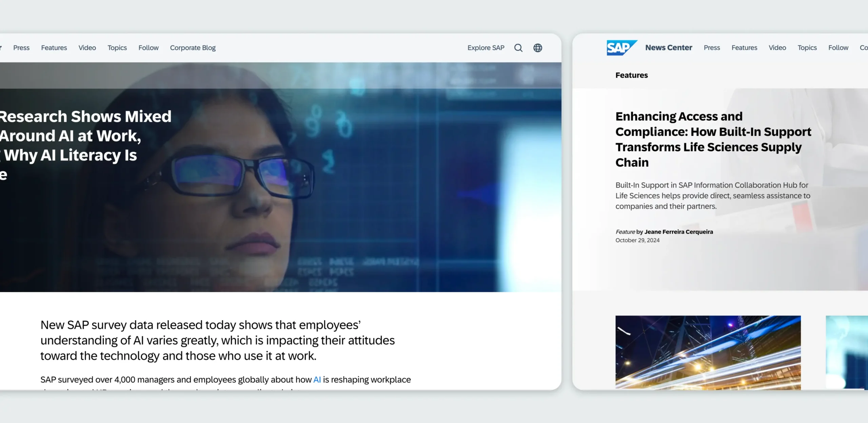Click Research Shows Mixed headline over hero image
The height and width of the screenshot is (423, 868).
coord(86,145)
